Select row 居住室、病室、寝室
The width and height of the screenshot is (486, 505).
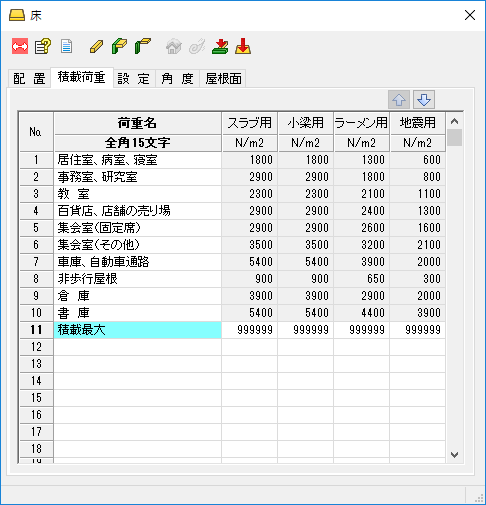[138, 160]
